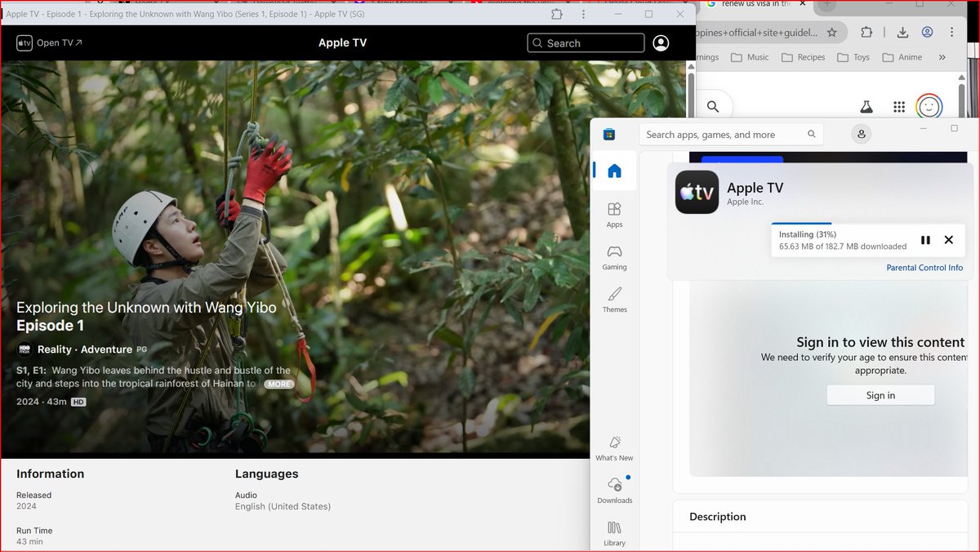Open Apps section in Microsoft Store sidebar
Viewport: 980px width, 552px height.
pyautogui.click(x=615, y=215)
